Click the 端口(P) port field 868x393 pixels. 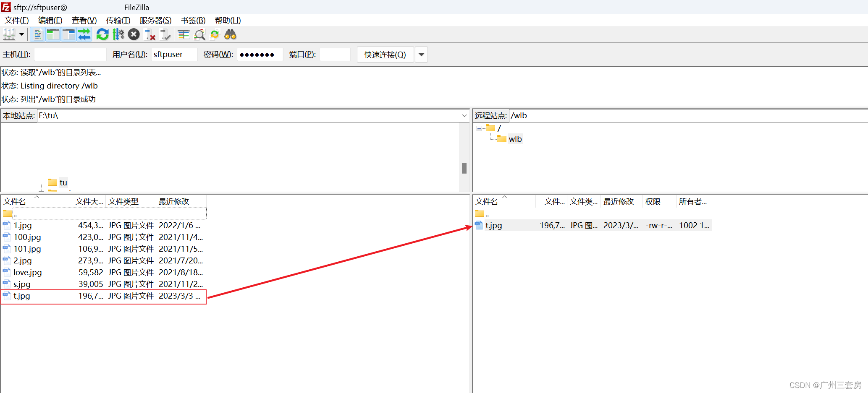tap(335, 55)
